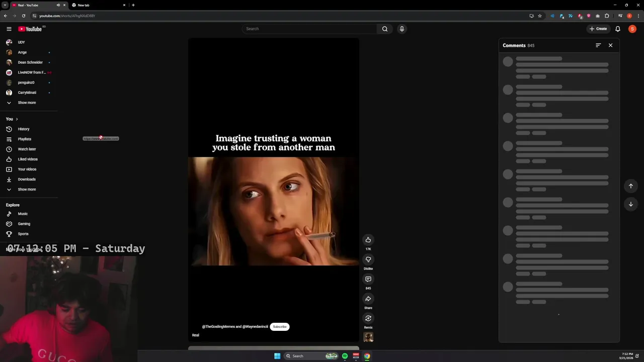Reload the current page
Viewport: 644px width, 362px height.
coord(23,16)
